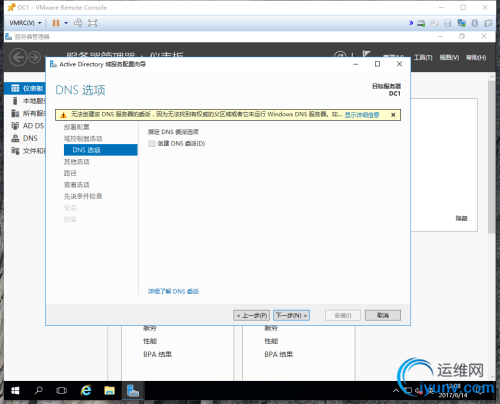This screenshot has height=404, width=500.
Task: Open the Tools (T) menu
Action: [423, 58]
